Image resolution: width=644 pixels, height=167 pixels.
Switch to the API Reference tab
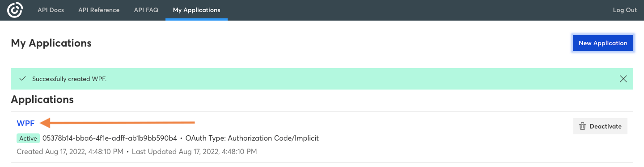pos(99,10)
